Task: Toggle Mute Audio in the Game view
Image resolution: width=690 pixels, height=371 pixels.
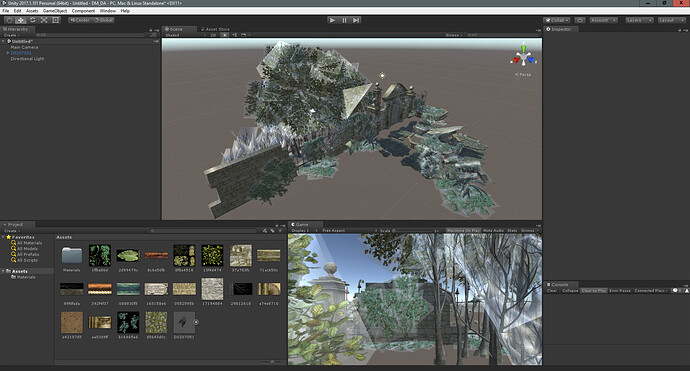Action: pyautogui.click(x=493, y=230)
